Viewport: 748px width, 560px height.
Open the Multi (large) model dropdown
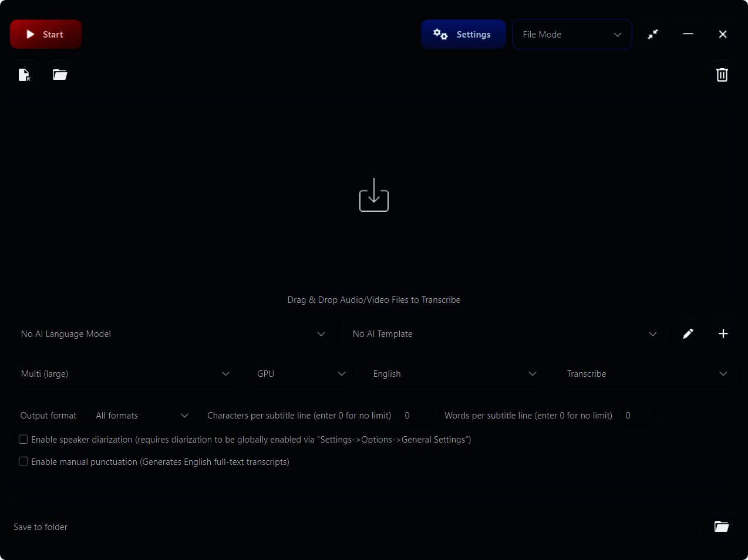[125, 374]
